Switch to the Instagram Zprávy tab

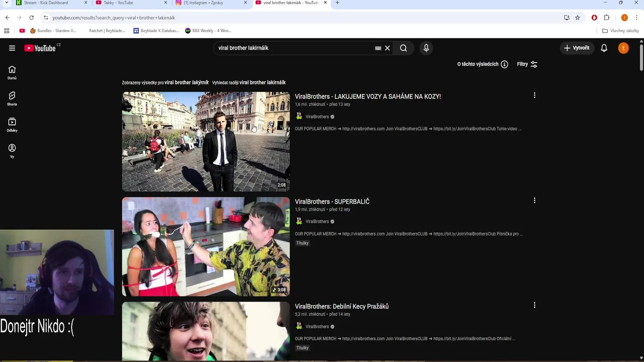click(x=203, y=3)
